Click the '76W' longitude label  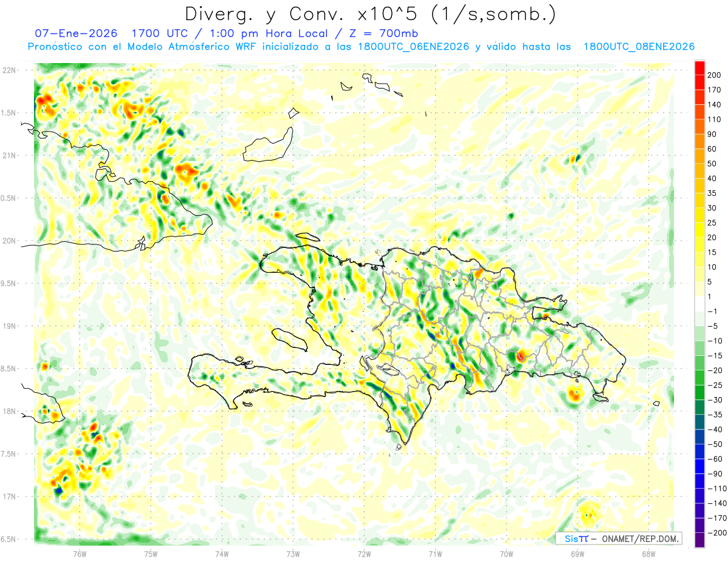tap(79, 554)
